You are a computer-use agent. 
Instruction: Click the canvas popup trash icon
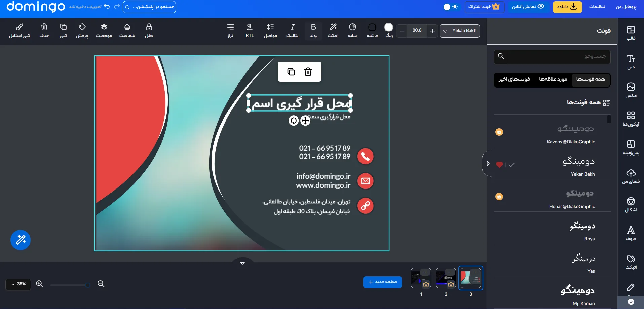click(x=308, y=72)
